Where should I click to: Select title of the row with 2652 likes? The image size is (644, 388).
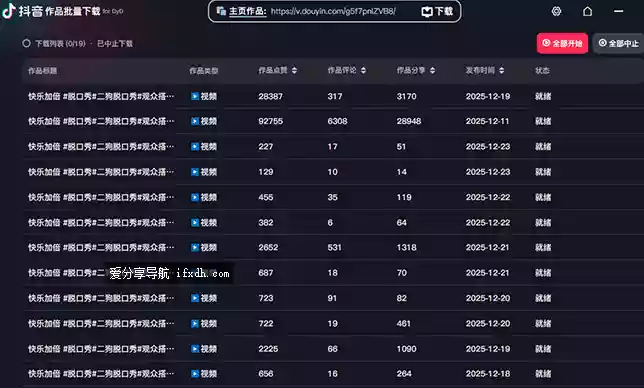101,248
